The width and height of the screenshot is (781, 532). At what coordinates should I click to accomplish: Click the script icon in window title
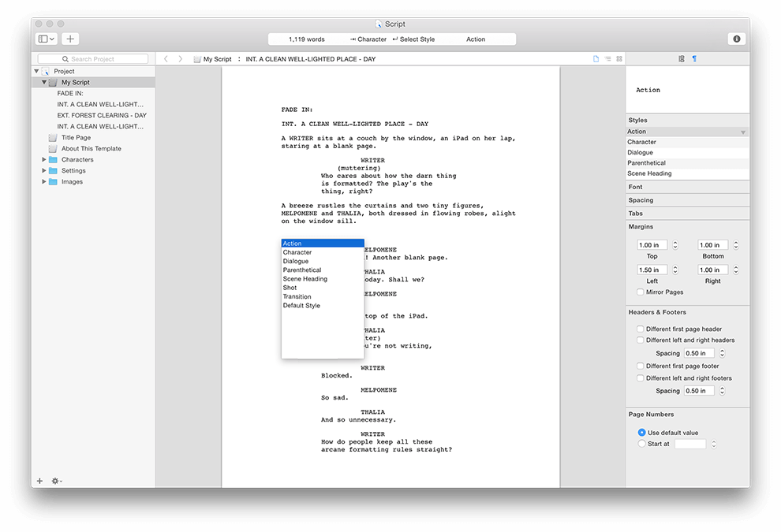point(379,24)
